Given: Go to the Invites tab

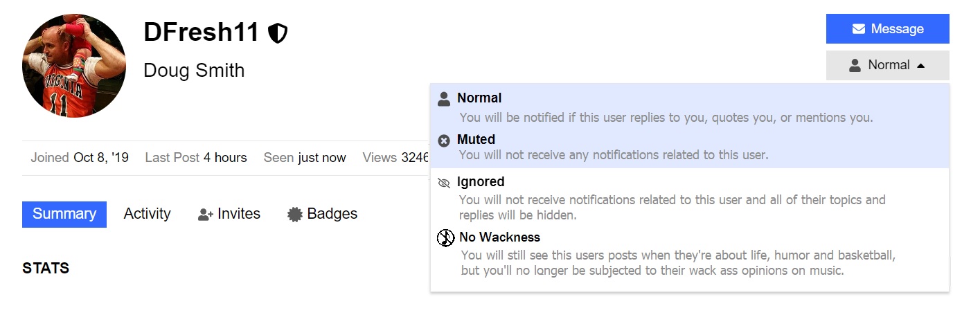Looking at the screenshot, I should point(238,214).
